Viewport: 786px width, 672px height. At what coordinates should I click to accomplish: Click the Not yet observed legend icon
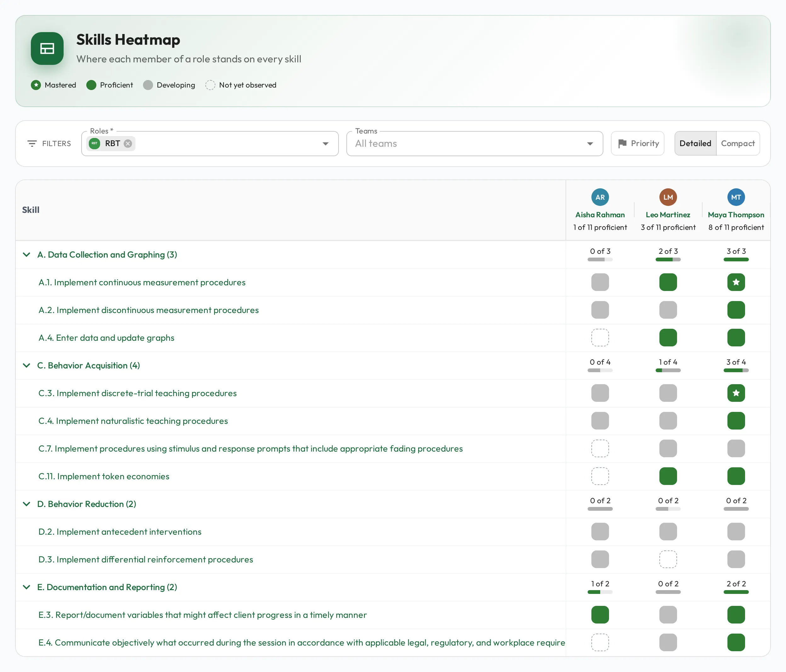click(210, 85)
